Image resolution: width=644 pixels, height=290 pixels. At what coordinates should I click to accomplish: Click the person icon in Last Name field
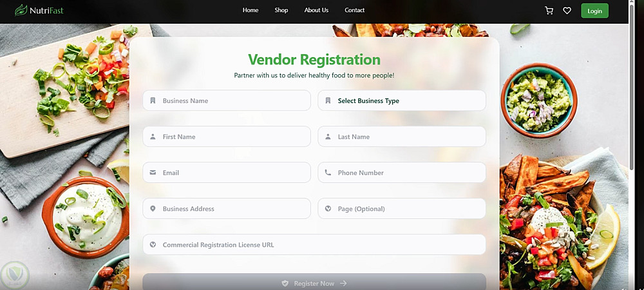pyautogui.click(x=328, y=137)
